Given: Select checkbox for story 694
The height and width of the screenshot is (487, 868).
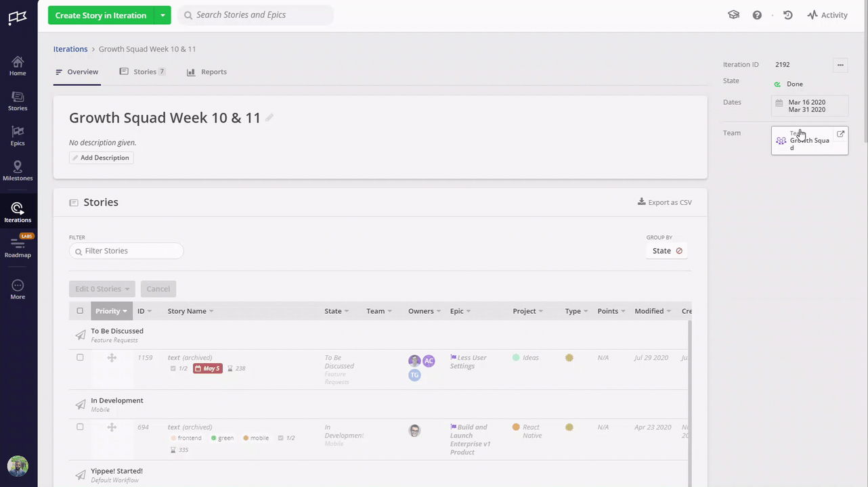Looking at the screenshot, I should [x=80, y=427].
